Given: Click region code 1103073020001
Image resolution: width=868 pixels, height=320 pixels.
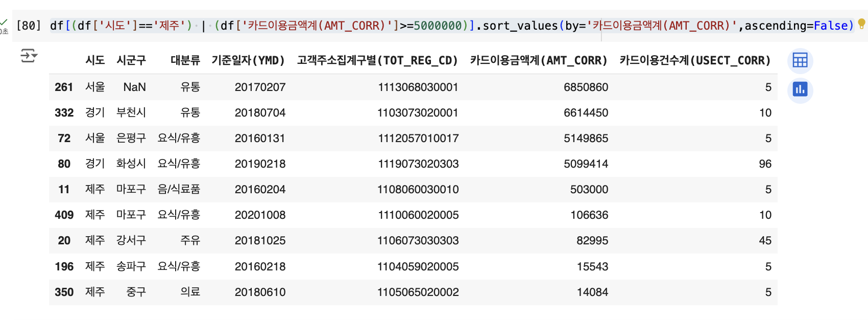Looking at the screenshot, I should tap(418, 112).
